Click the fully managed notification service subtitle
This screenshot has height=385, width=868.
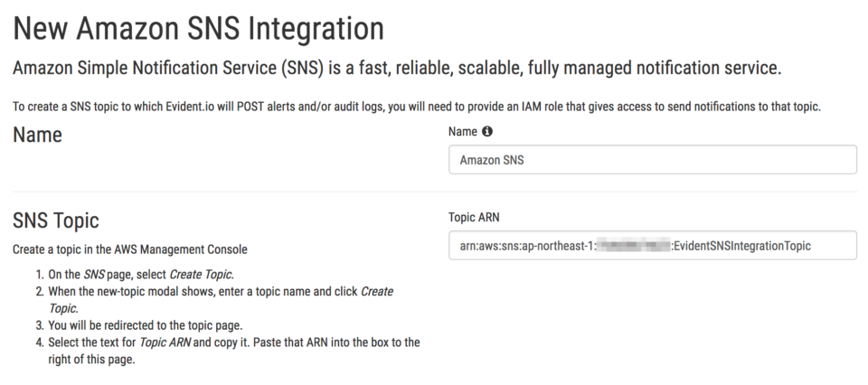point(396,69)
